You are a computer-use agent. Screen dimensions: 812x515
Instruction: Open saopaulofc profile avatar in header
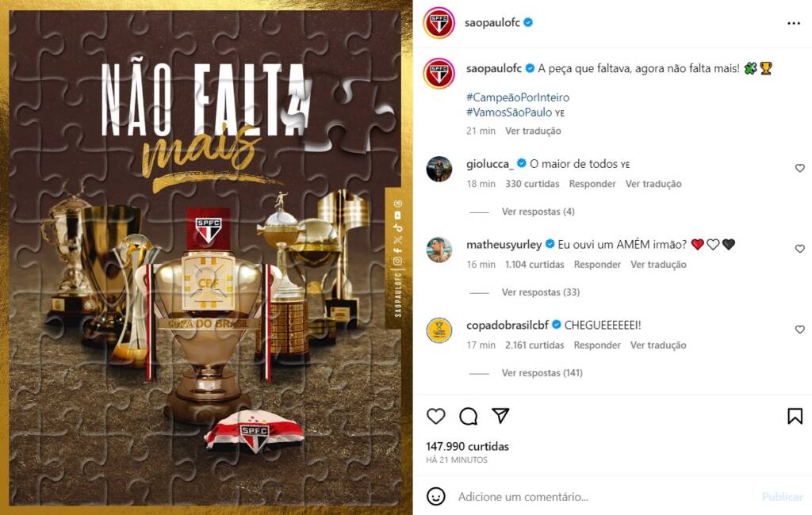point(439,23)
